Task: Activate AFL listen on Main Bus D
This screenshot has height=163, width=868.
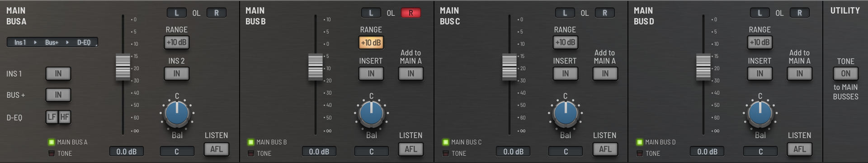Action: point(800,149)
